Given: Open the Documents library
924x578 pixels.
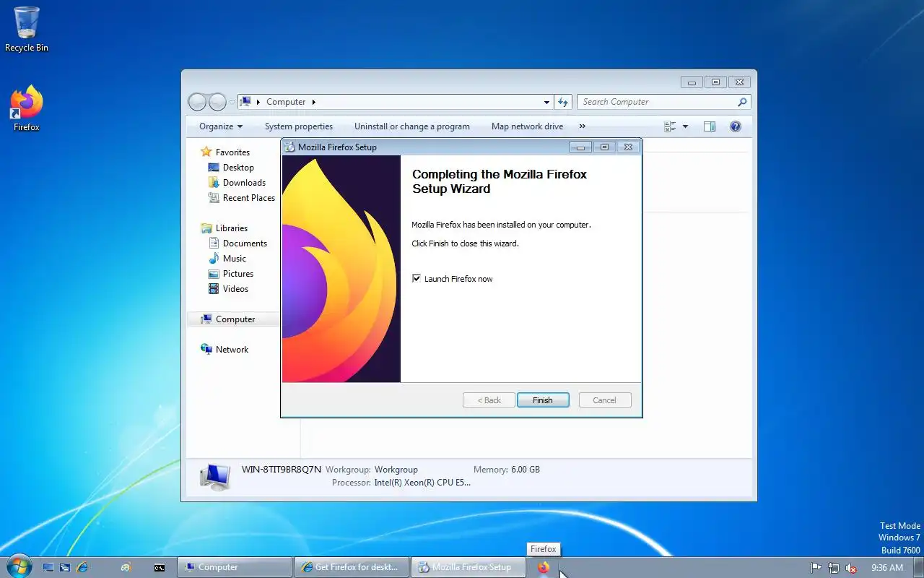Looking at the screenshot, I should (x=245, y=243).
